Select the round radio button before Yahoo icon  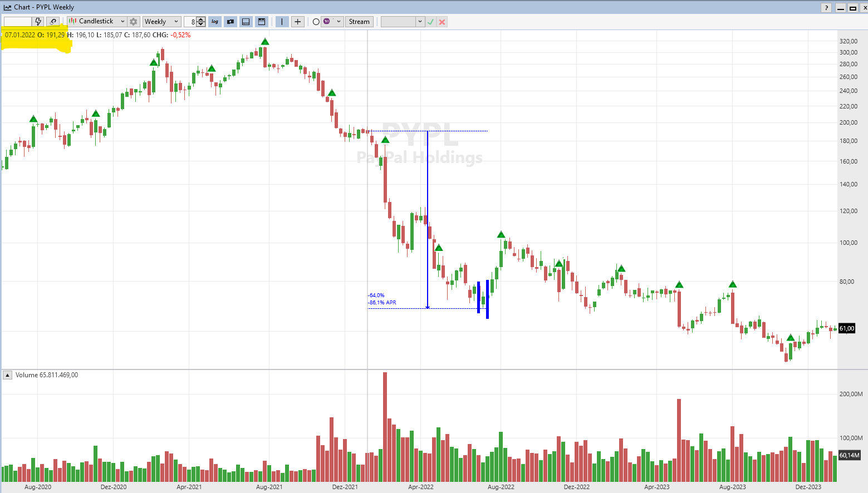(x=316, y=22)
